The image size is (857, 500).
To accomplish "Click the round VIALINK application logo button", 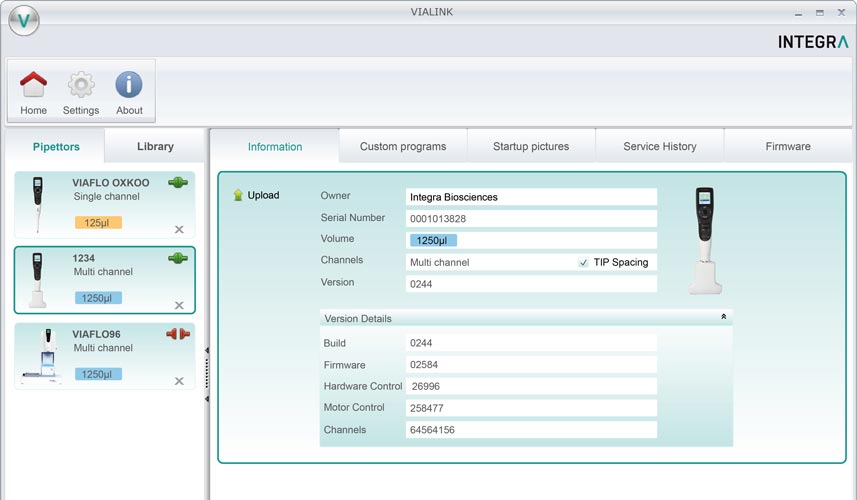I will 23,20.
